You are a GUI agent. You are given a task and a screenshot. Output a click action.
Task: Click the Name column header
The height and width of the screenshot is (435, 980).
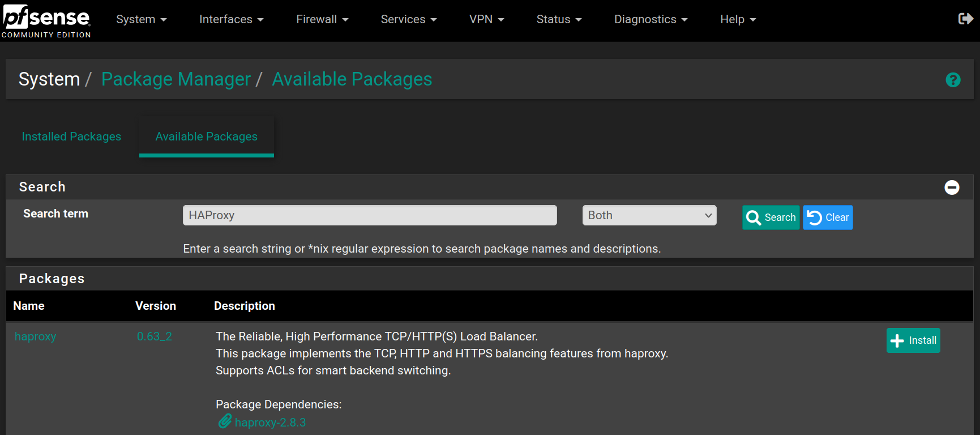pos(29,306)
